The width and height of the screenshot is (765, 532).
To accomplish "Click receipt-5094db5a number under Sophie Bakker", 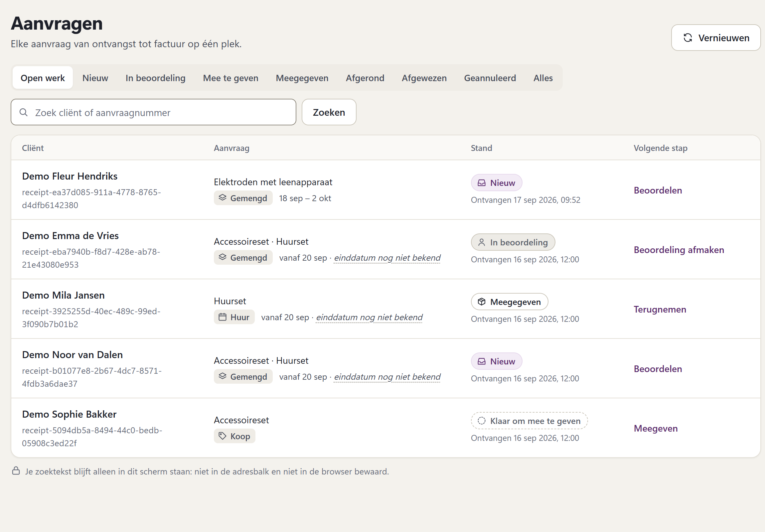I will [92, 436].
